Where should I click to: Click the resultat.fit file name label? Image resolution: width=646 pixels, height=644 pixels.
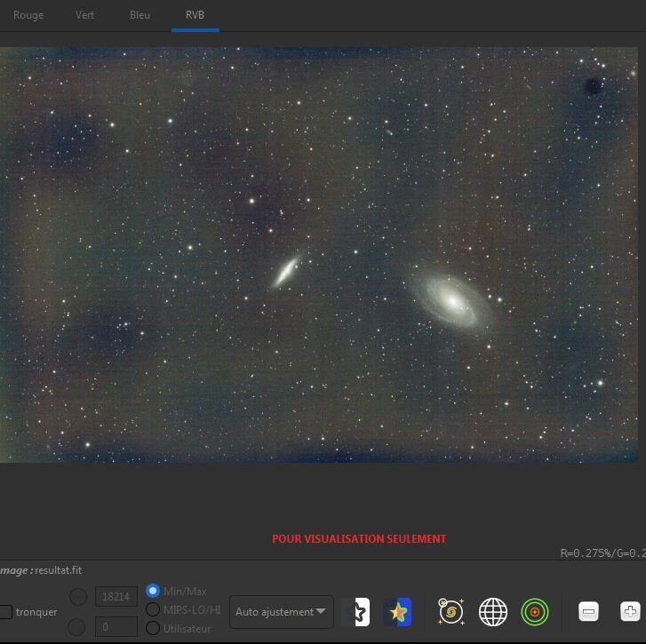(x=58, y=570)
